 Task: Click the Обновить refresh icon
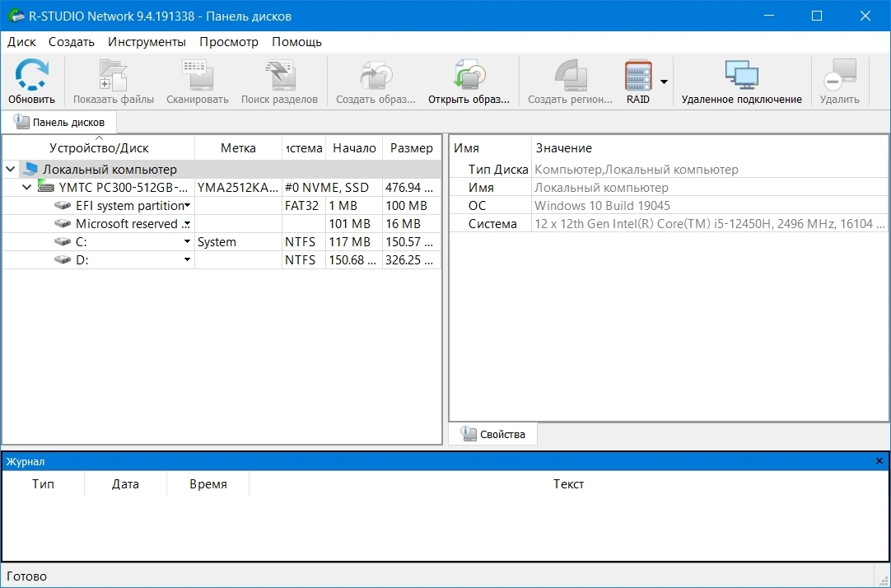click(32, 74)
